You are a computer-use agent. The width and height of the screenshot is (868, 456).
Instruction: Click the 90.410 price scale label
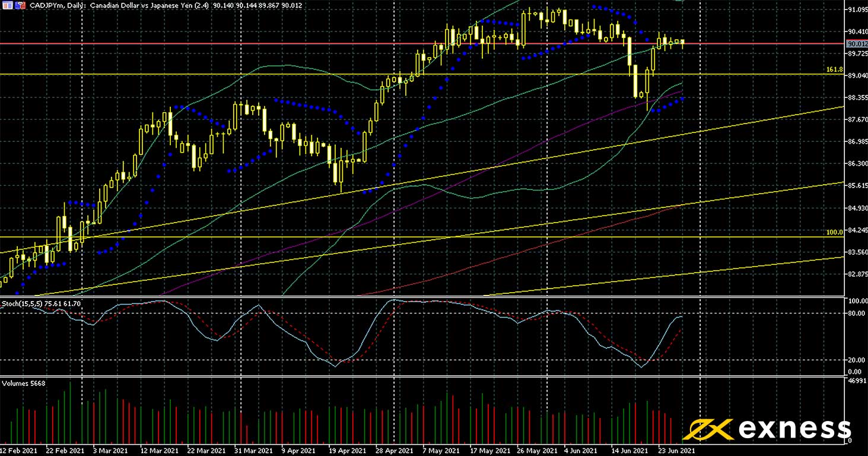tap(857, 31)
